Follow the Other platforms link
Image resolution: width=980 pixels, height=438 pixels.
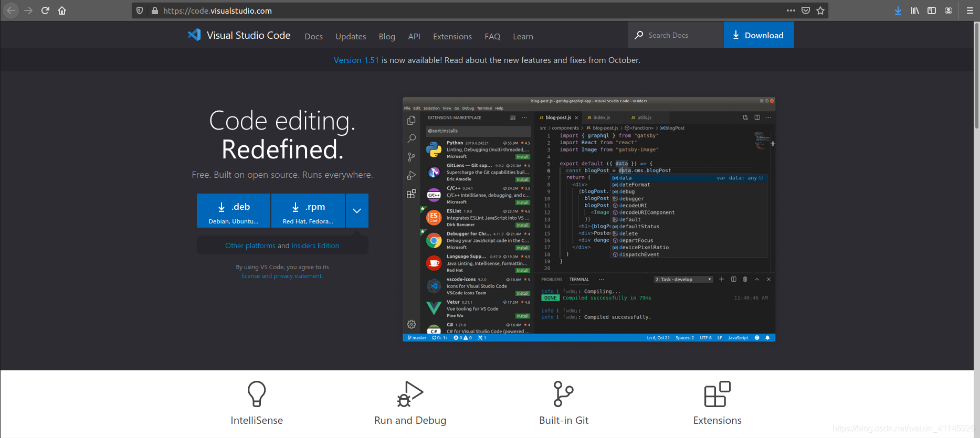pyautogui.click(x=250, y=245)
